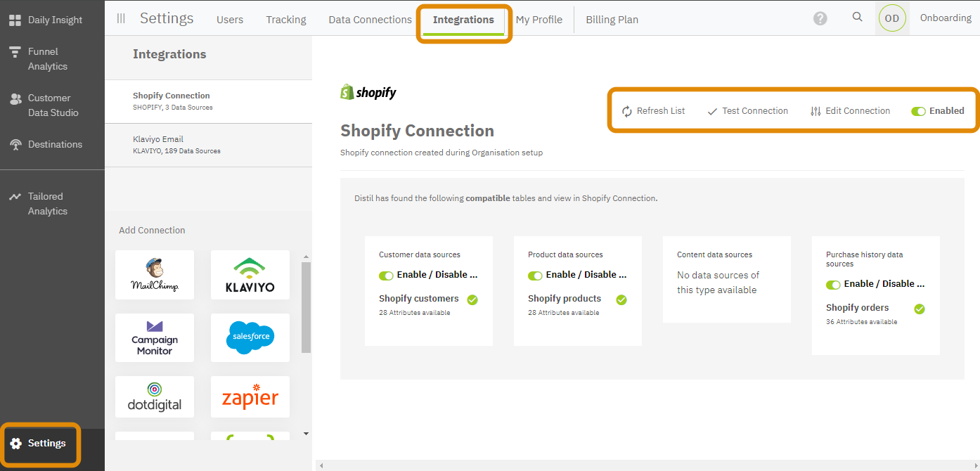Click the OD user avatar

891,18
